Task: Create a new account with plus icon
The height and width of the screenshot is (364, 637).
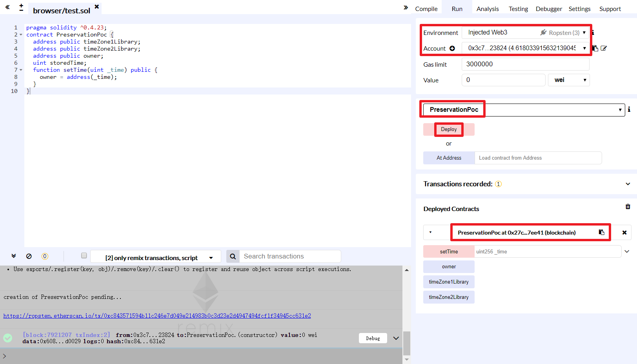Action: coord(452,48)
